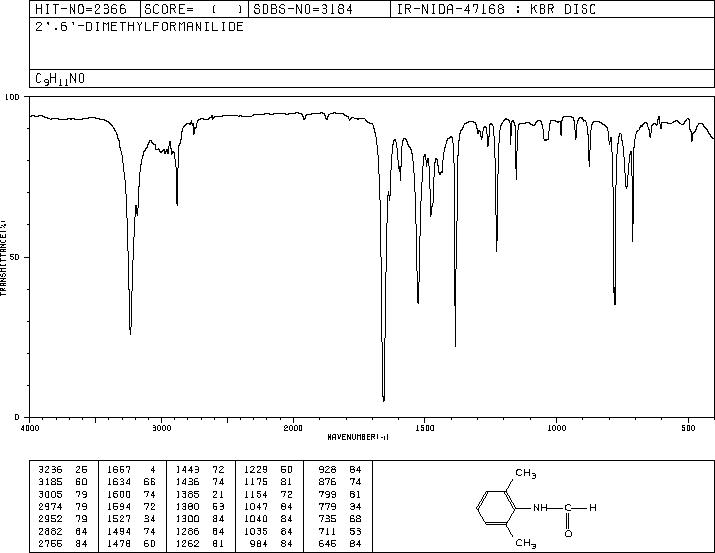This screenshot has height=553, width=715.
Task: Select peak table entry 2765
Action: (x=62, y=544)
